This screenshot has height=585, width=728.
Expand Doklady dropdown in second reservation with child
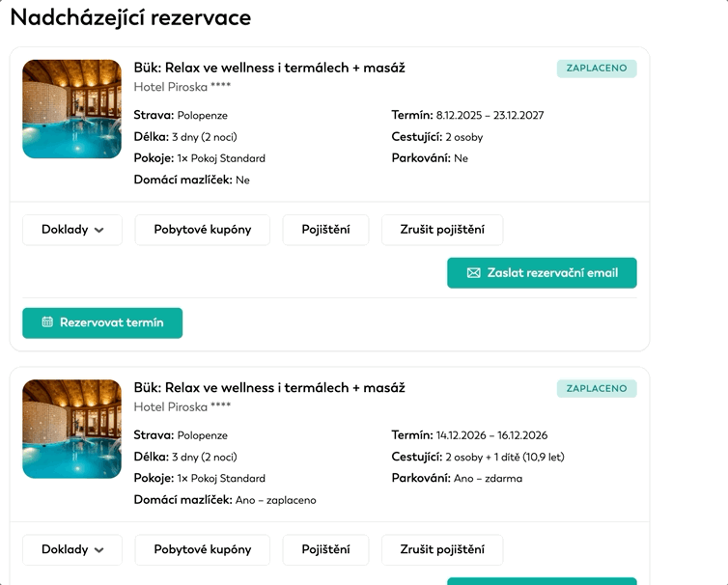[72, 549]
